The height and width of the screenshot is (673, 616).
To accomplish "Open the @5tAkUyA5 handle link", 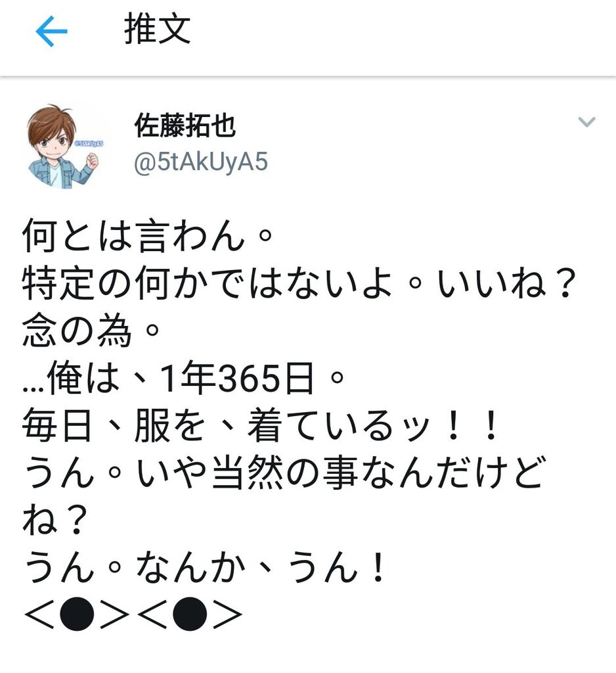I will (201, 162).
